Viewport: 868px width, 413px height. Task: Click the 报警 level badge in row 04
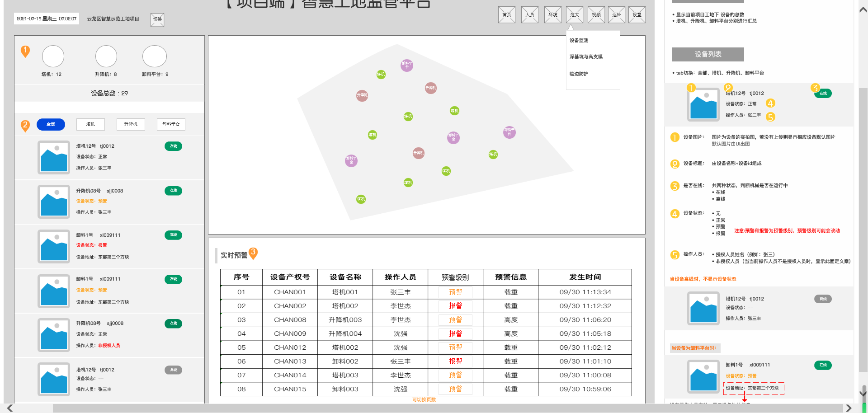click(x=456, y=334)
